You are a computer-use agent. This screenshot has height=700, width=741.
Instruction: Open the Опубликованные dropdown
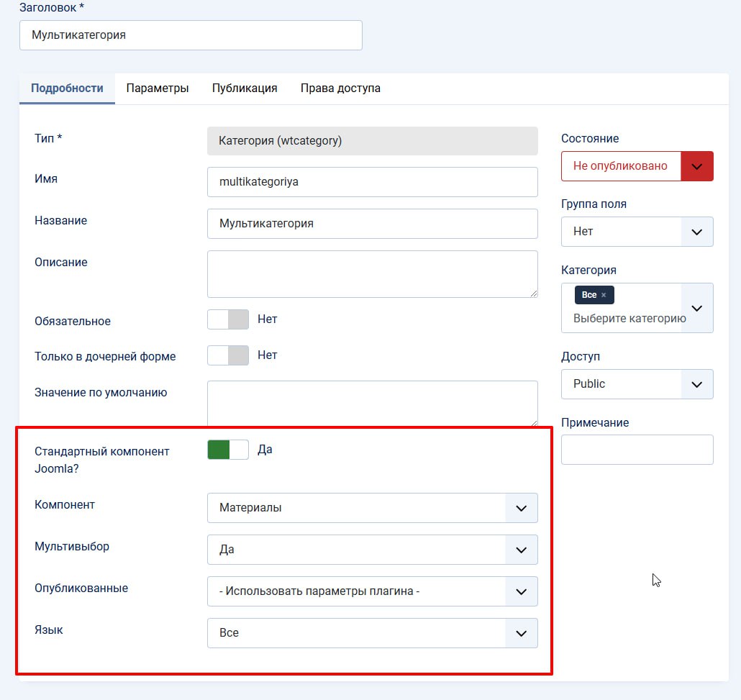(373, 591)
